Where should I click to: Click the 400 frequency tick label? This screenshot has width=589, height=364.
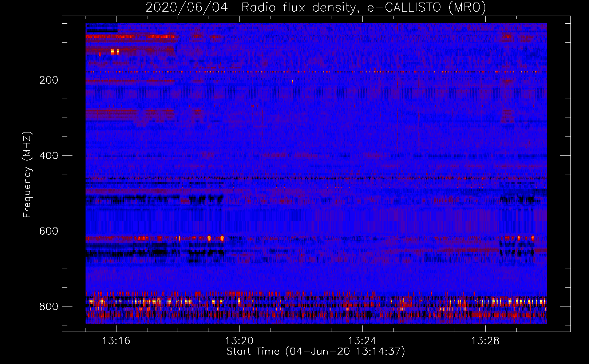[49, 156]
